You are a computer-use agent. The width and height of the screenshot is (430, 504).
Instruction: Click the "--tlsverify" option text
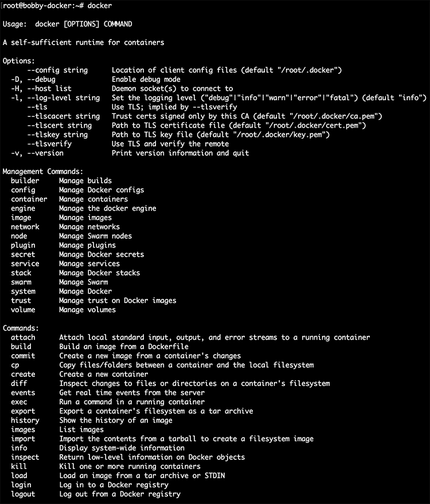(x=49, y=144)
